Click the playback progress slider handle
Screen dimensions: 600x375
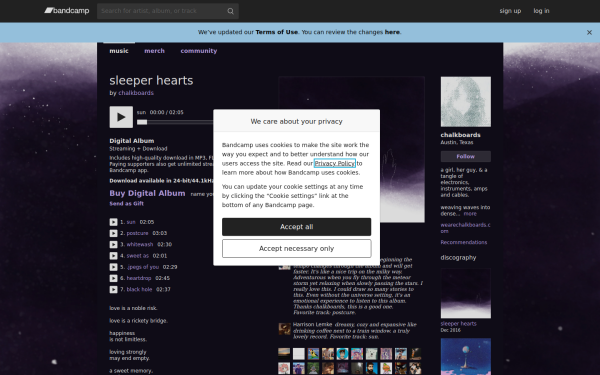pyautogui.click(x=142, y=122)
